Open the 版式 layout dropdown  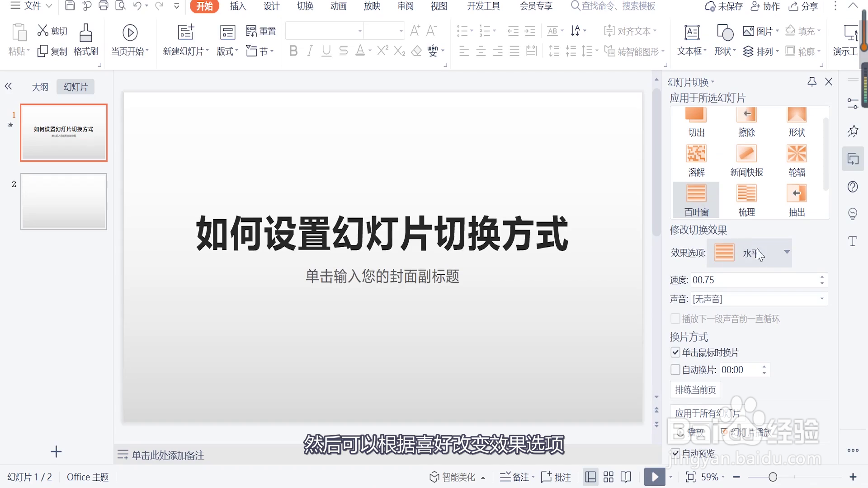227,51
